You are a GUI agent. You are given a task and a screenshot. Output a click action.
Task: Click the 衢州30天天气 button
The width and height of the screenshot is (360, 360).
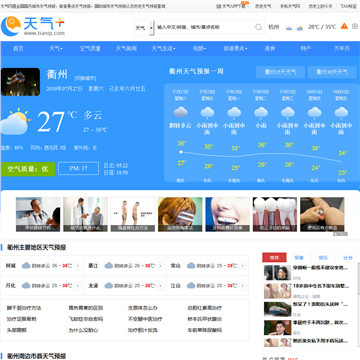332,72
